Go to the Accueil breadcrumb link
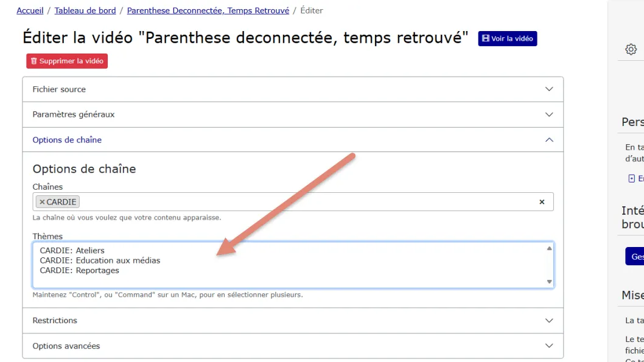 coord(30,11)
